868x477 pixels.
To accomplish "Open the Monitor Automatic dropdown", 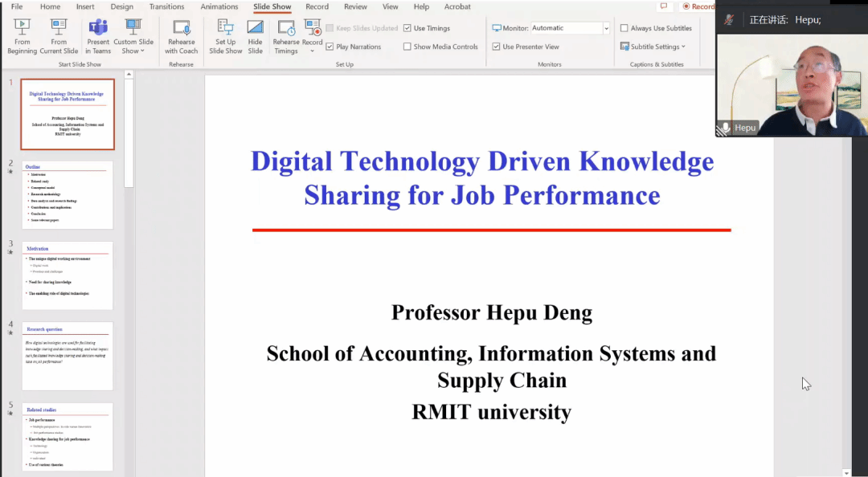I will click(x=605, y=28).
